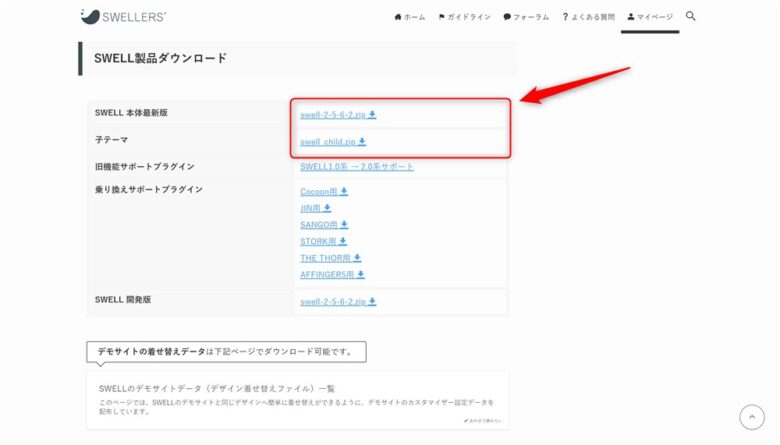Click the home icon beside ホーム
The image size is (780, 445).
(x=398, y=17)
